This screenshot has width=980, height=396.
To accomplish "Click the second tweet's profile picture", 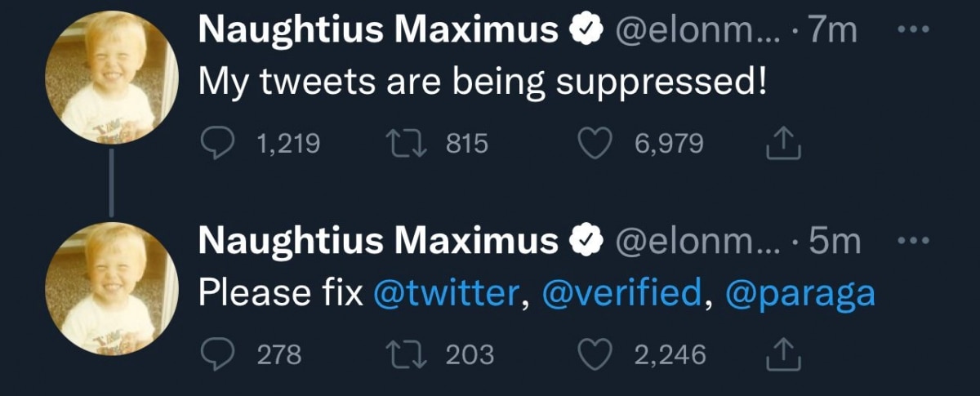I will (x=110, y=290).
